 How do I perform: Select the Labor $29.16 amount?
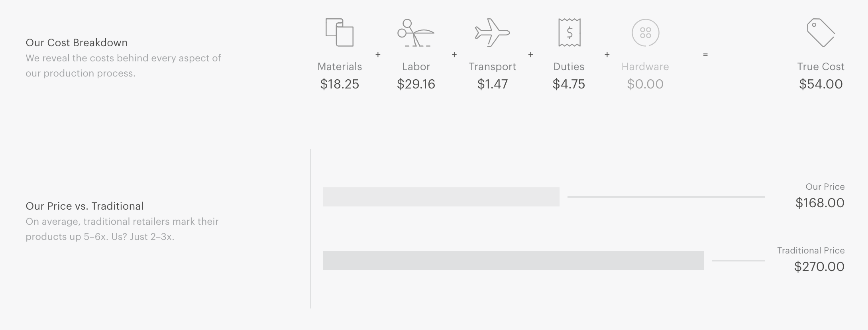(416, 84)
